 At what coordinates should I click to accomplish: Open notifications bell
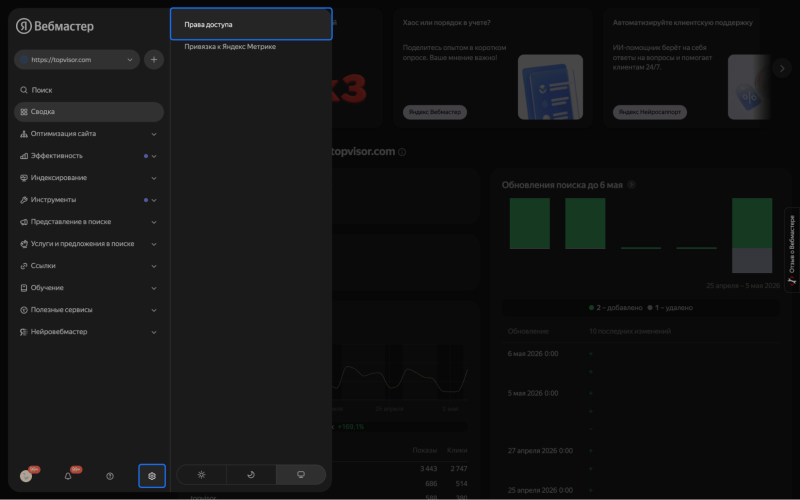(x=68, y=476)
